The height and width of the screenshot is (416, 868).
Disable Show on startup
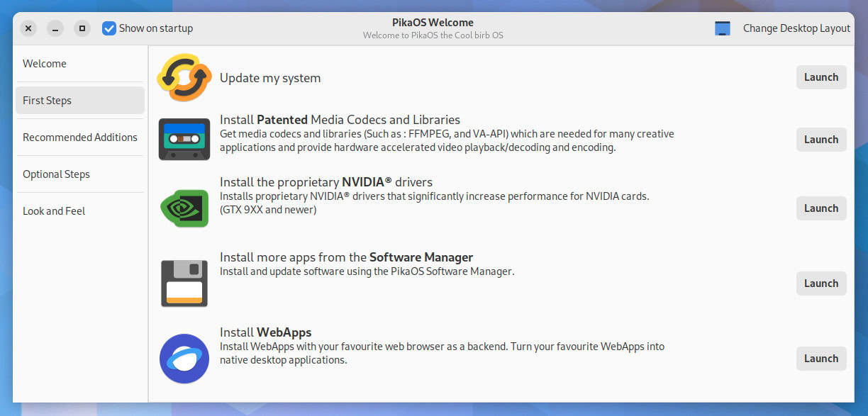(x=108, y=28)
